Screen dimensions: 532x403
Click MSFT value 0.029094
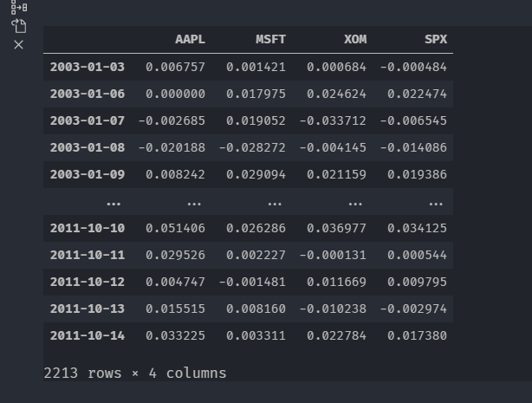tap(256, 174)
